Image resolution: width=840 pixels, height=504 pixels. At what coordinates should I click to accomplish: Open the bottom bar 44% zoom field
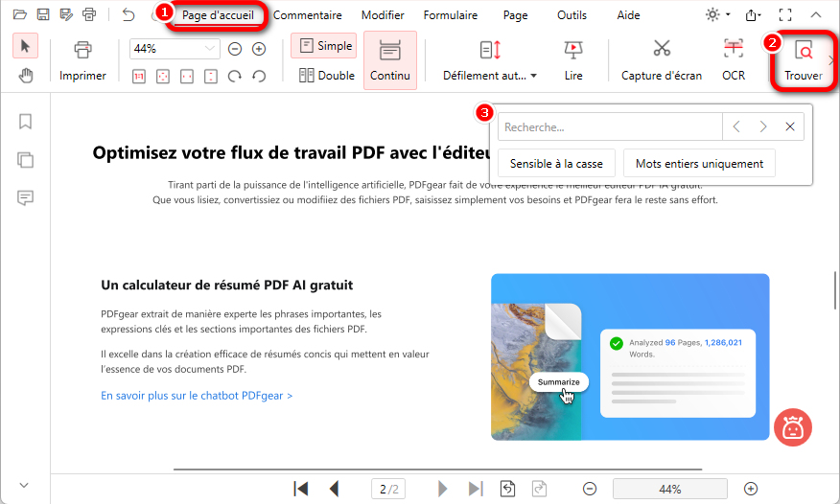pos(669,489)
